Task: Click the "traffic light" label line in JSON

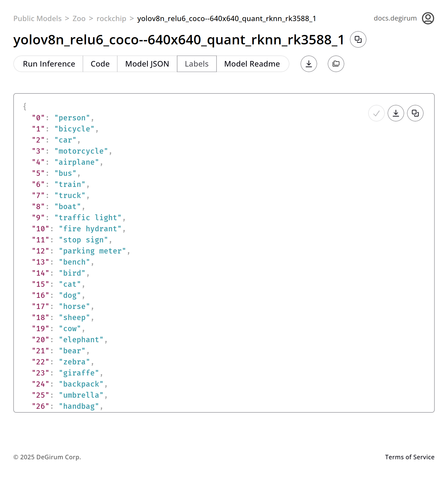Action: (88, 218)
